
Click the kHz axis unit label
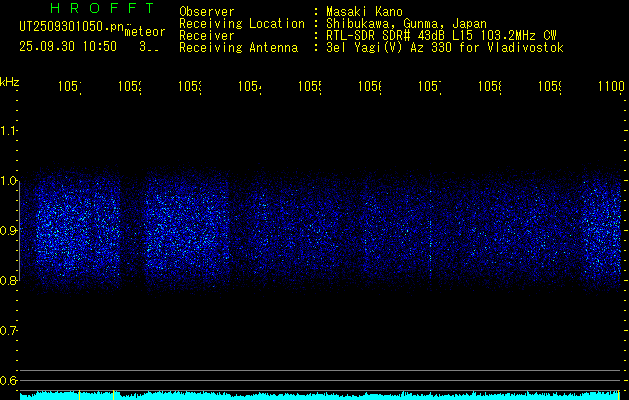[9, 82]
